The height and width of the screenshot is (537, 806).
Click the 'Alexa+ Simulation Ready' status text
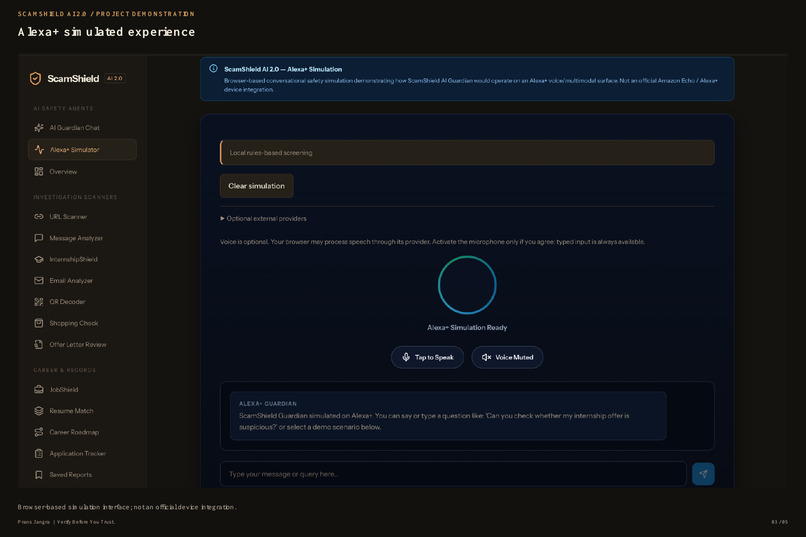click(467, 327)
